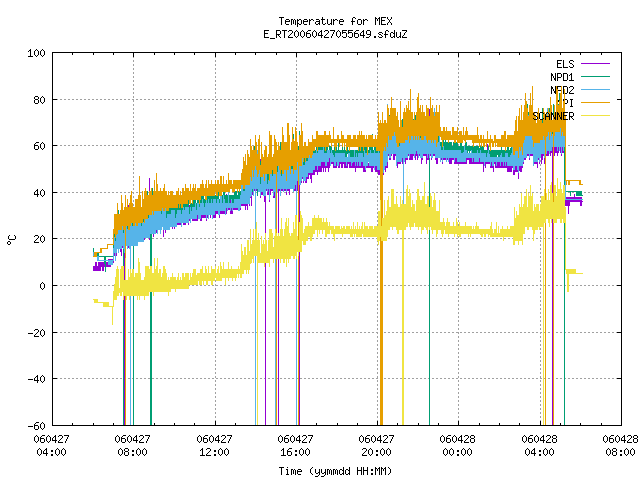Screen dimensions: 640x480
Task: Click the blue NPD2 legend line sample
Action: tap(595, 89)
